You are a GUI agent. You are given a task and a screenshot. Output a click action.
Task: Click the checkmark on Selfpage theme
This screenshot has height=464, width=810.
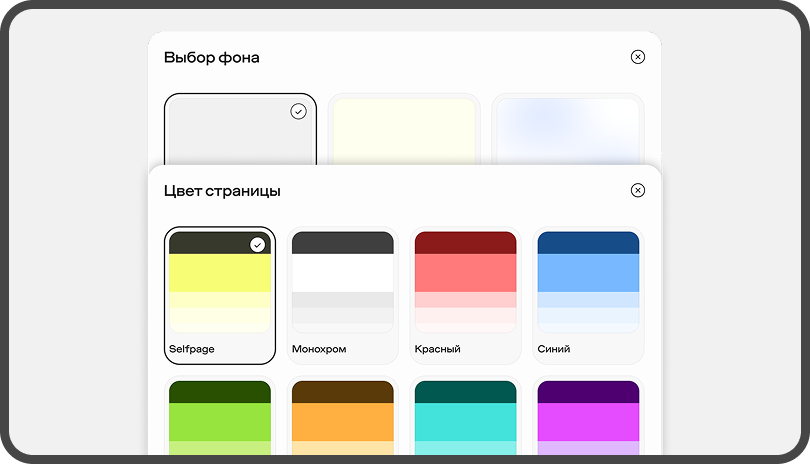[x=257, y=244]
